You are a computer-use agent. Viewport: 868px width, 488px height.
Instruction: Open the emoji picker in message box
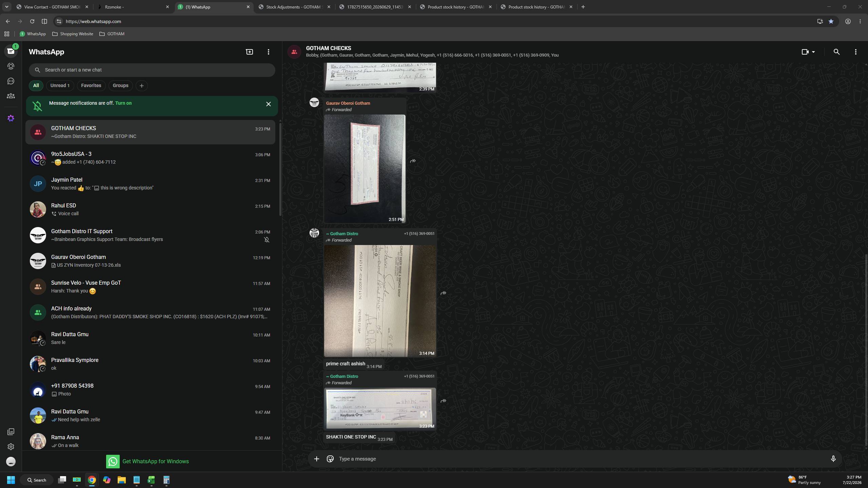point(330,459)
